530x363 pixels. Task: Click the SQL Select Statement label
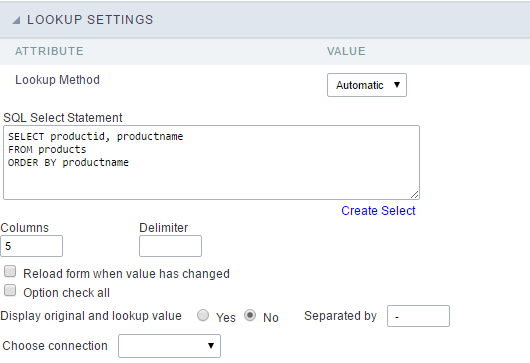coord(63,118)
